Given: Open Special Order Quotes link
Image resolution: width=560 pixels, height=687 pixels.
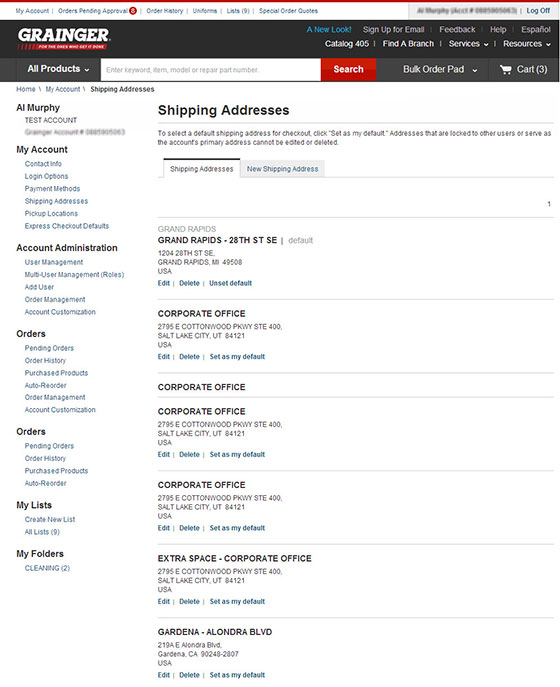Looking at the screenshot, I should (288, 11).
